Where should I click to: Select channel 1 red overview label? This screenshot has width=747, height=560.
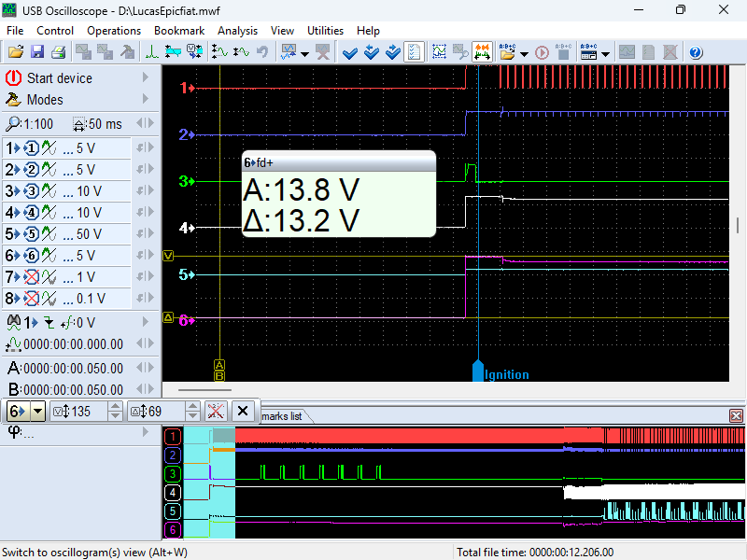(173, 436)
